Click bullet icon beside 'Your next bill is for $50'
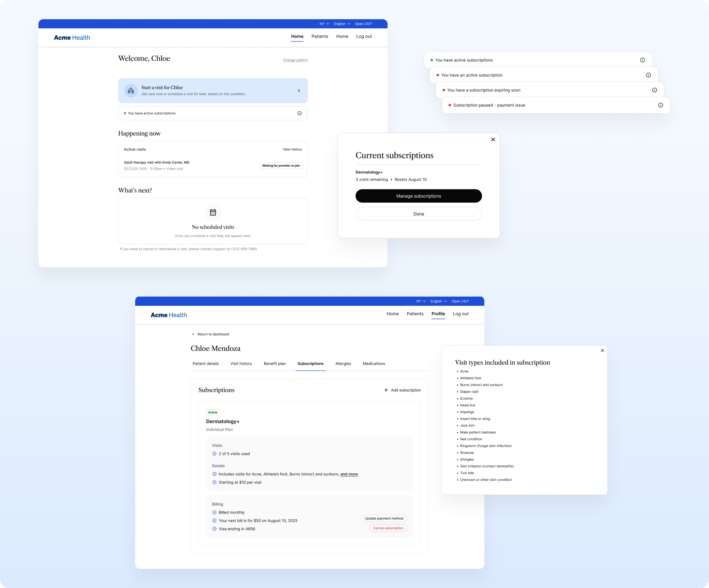The image size is (709, 588). pyautogui.click(x=214, y=521)
